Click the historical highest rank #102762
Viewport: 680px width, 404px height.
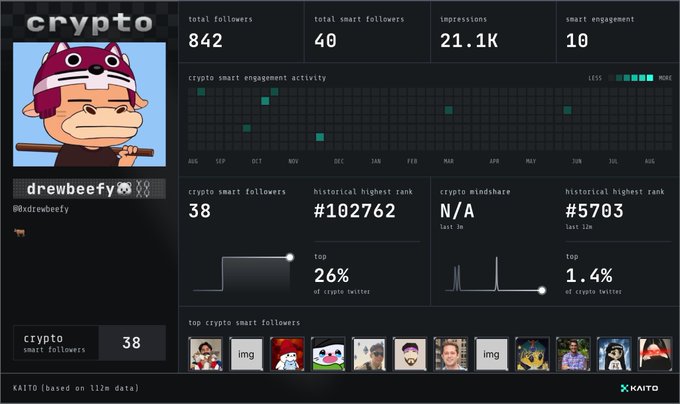coord(355,211)
